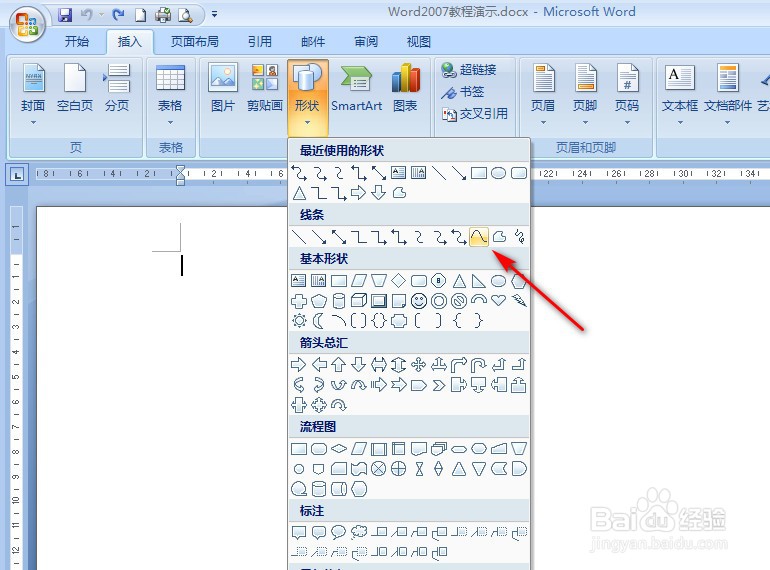Image resolution: width=770 pixels, height=570 pixels.
Task: Choose the oval in recently used shapes
Action: pyautogui.click(x=498, y=173)
